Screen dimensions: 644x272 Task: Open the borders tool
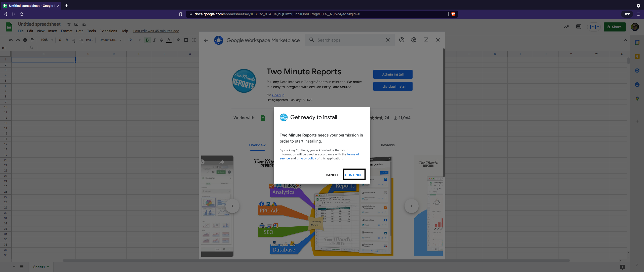(186, 40)
